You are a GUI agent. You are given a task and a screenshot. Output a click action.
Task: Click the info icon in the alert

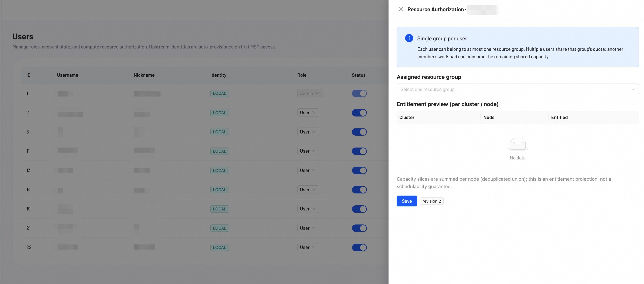point(409,38)
